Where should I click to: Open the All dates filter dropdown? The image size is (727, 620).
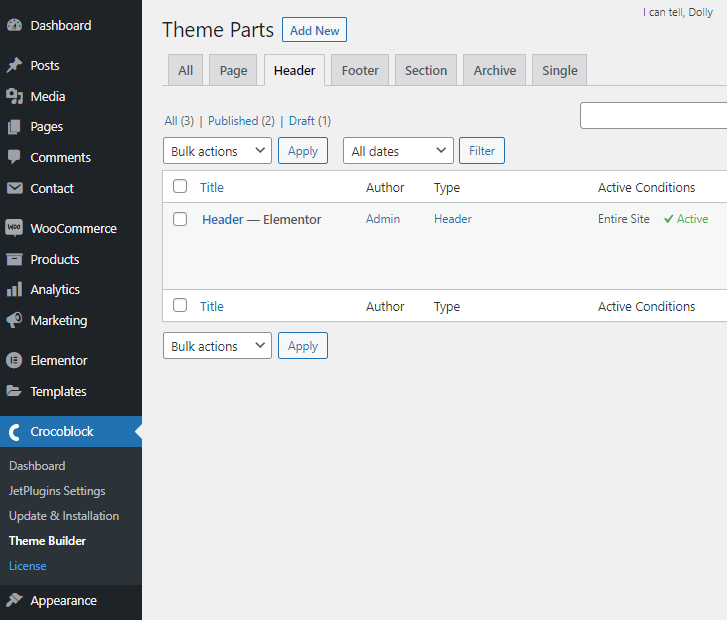pyautogui.click(x=398, y=151)
